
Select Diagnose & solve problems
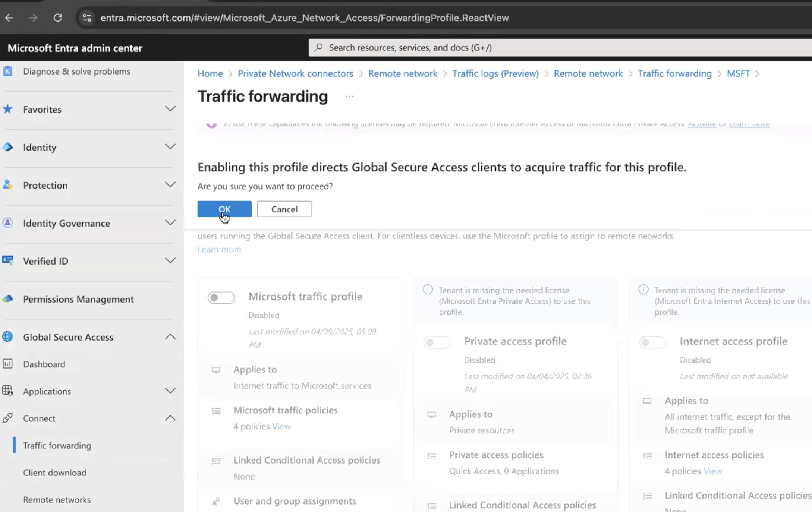77,71
